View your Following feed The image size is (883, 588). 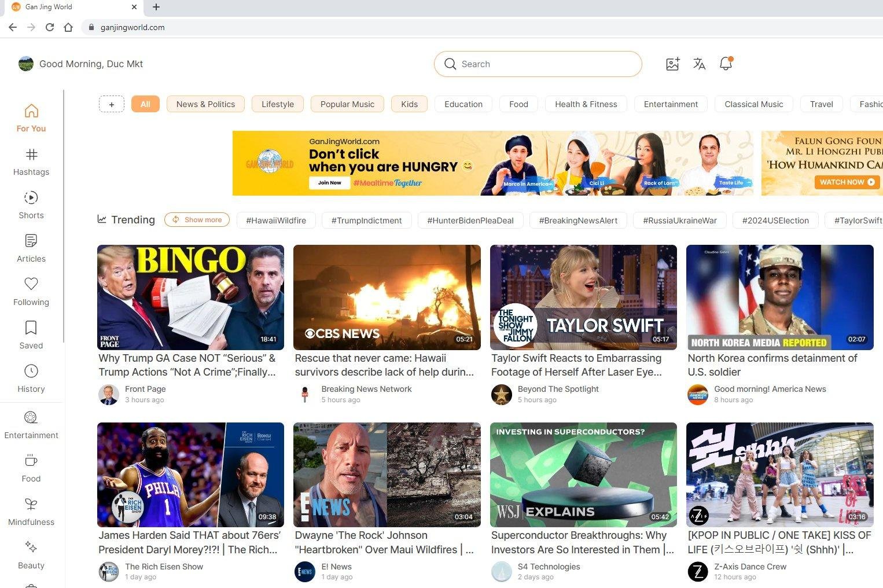[x=31, y=291]
